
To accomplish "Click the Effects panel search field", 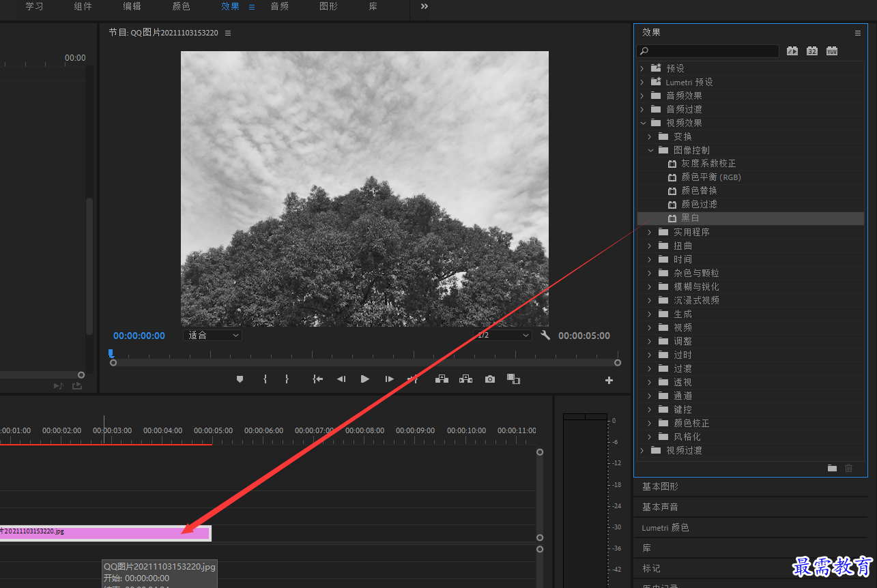I will [708, 51].
